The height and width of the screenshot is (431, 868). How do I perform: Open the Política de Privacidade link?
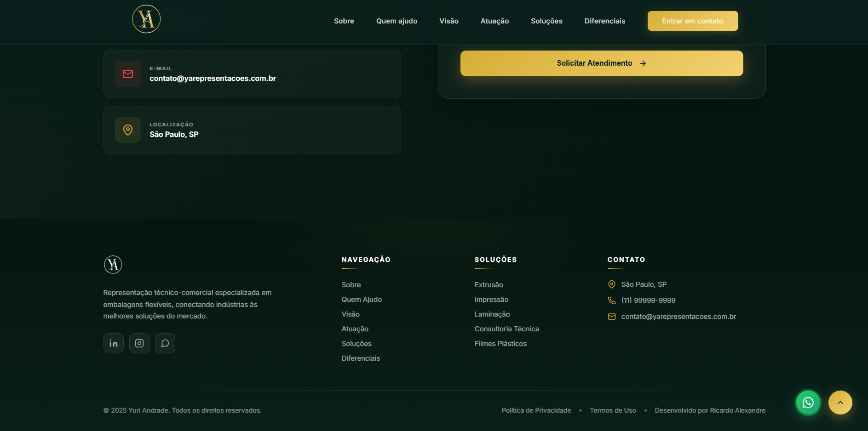(536, 410)
